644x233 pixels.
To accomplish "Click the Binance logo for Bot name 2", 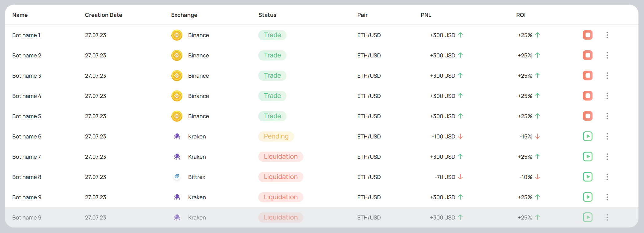I will point(177,55).
